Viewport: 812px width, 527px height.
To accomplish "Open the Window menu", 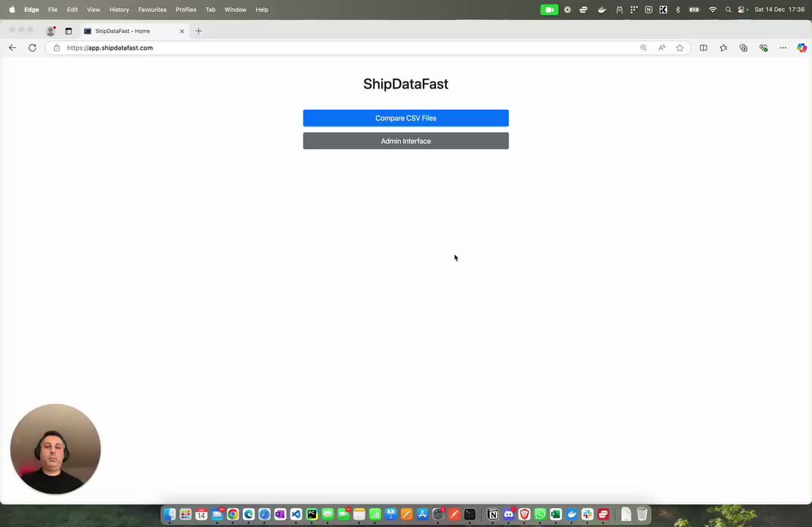I will (235, 10).
